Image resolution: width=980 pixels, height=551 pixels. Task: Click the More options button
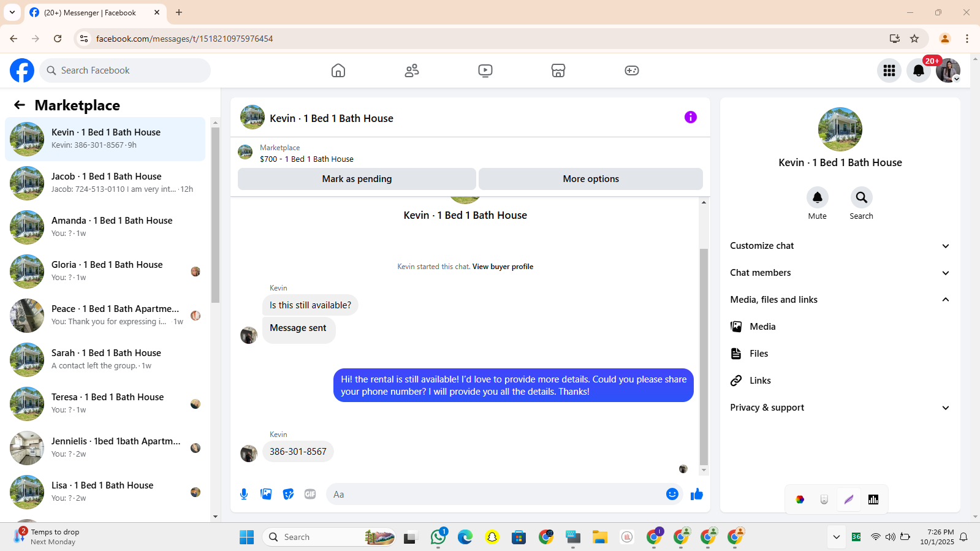591,179
